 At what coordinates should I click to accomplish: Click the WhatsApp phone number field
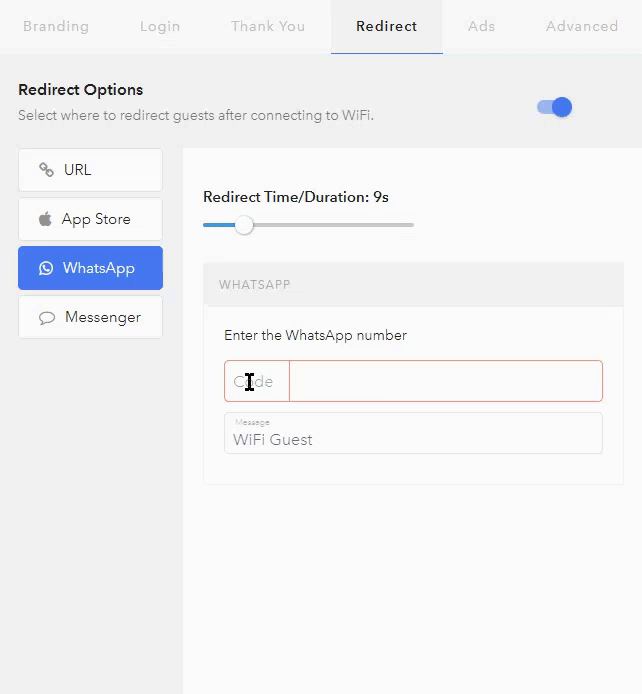(x=446, y=381)
